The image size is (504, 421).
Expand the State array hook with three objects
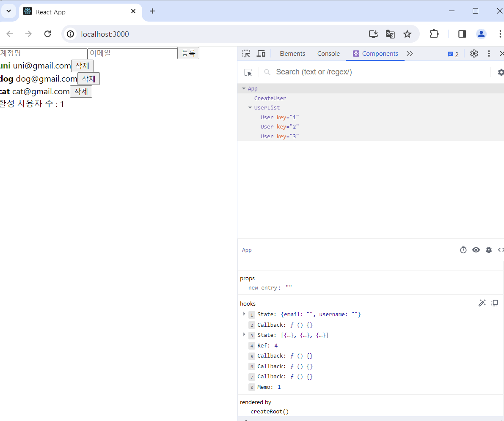[x=244, y=335]
